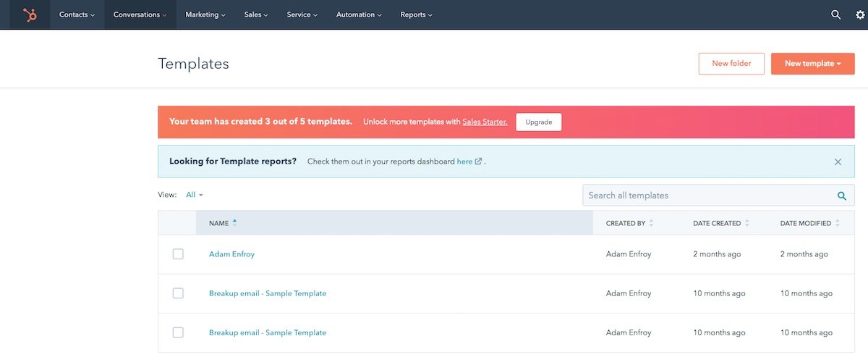Open the Contacts menu

(77, 14)
